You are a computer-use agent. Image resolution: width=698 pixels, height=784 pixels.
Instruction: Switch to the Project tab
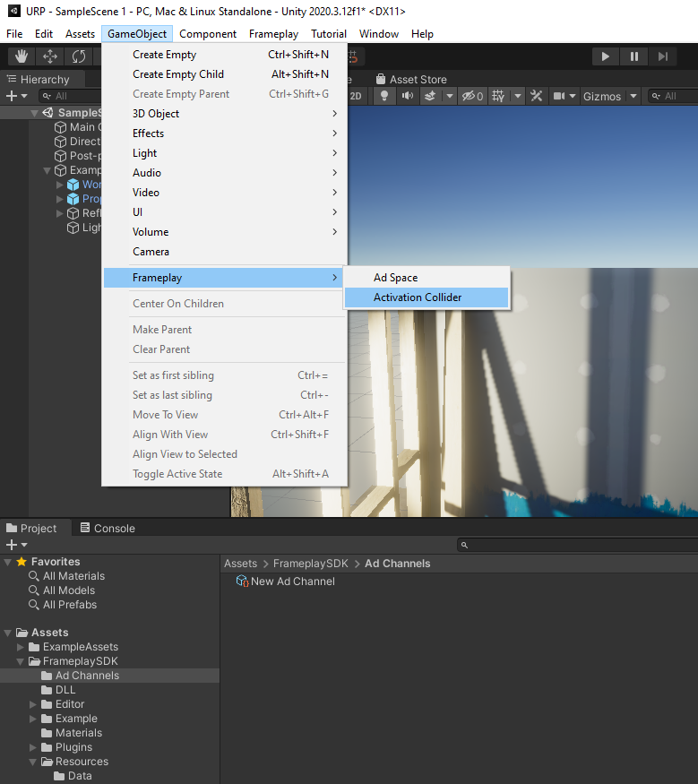pyautogui.click(x=31, y=528)
